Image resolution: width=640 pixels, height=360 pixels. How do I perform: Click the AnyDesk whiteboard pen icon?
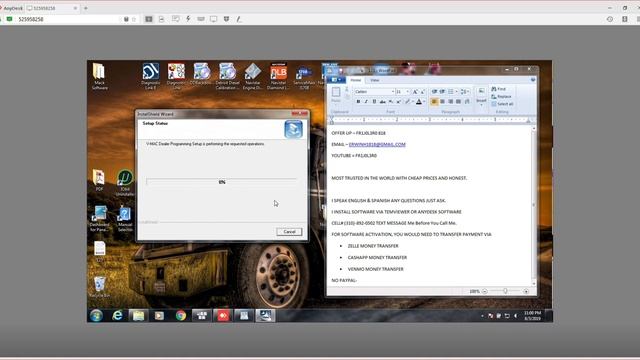point(239,19)
